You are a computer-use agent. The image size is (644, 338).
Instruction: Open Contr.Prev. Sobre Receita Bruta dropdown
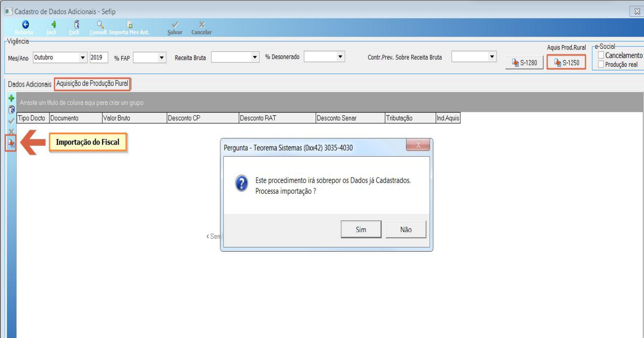coord(492,56)
